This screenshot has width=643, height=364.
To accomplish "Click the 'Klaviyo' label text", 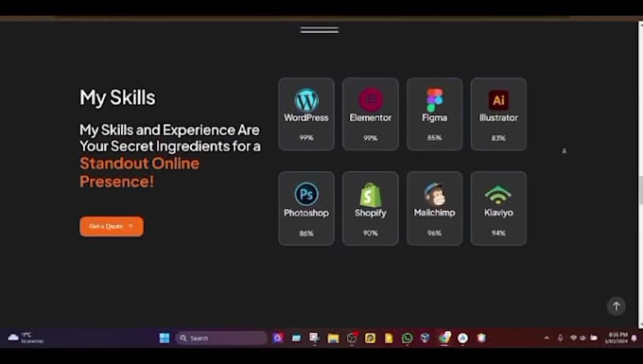I will click(498, 213).
